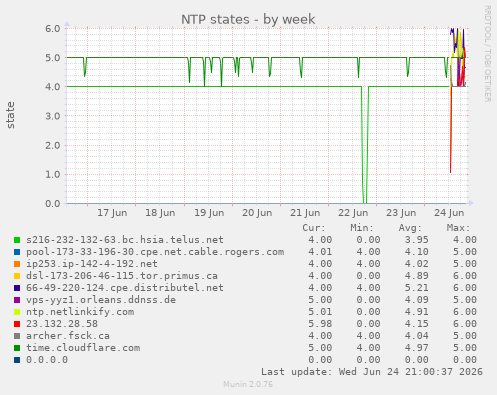Click the 1.0 y-axis tick label
This screenshot has height=395, width=497.
[x=53, y=174]
